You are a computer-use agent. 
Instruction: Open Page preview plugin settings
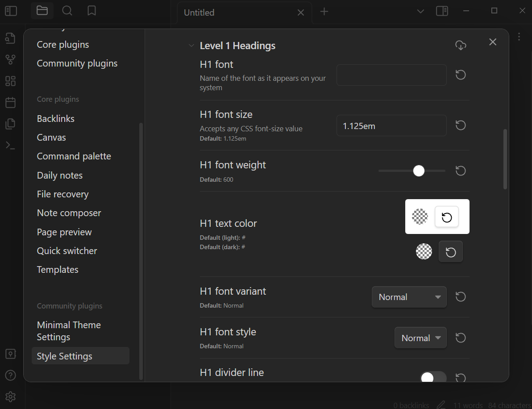[x=64, y=232]
